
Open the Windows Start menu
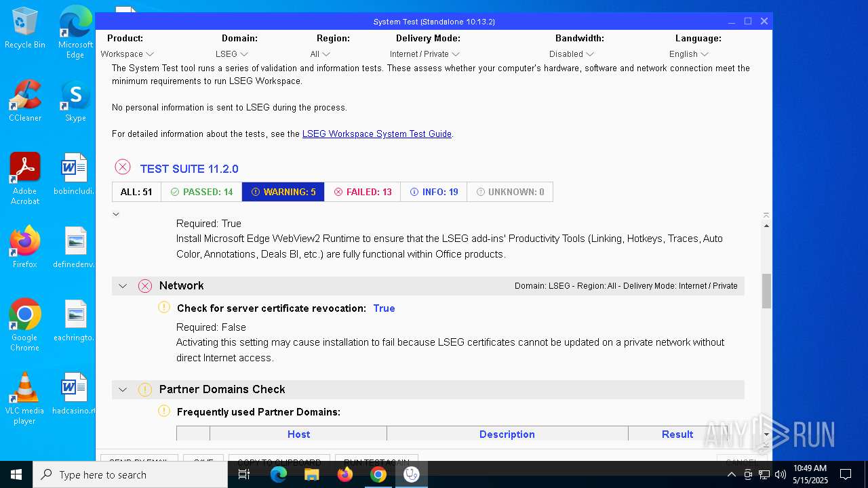(x=16, y=474)
